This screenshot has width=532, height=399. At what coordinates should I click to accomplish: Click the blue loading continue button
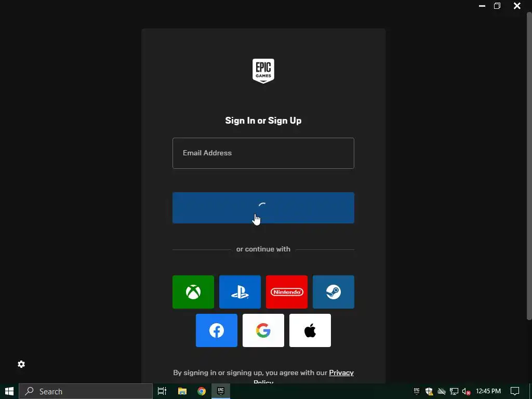click(263, 208)
